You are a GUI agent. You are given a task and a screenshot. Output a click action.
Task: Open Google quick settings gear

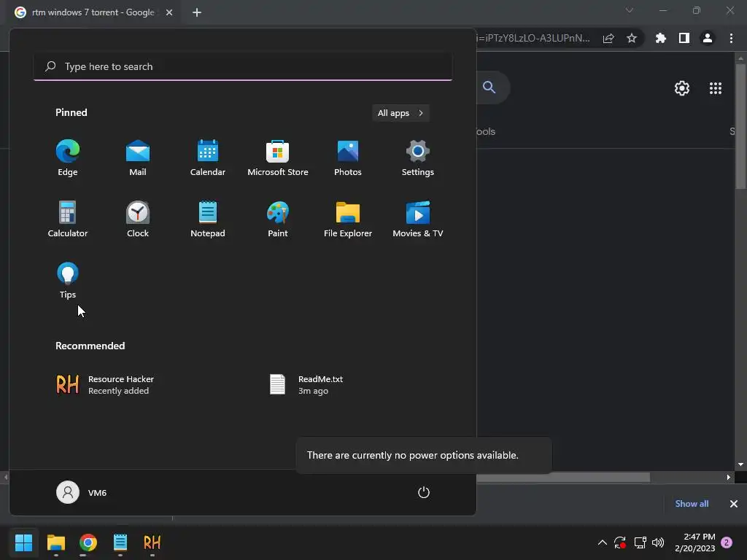click(x=682, y=88)
